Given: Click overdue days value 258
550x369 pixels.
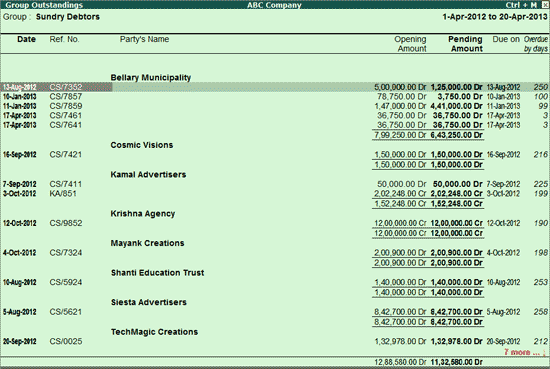Looking at the screenshot, I should tap(541, 312).
